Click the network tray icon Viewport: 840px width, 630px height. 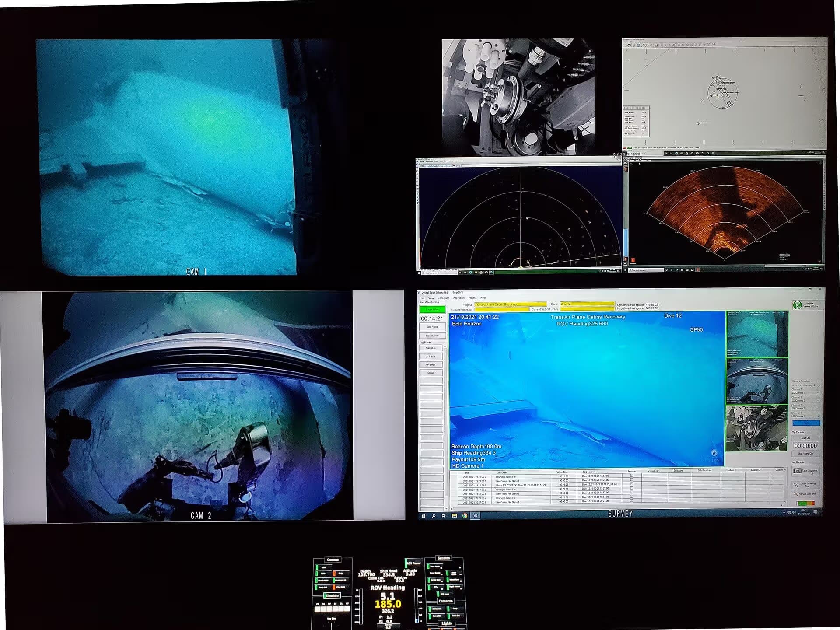[789, 513]
